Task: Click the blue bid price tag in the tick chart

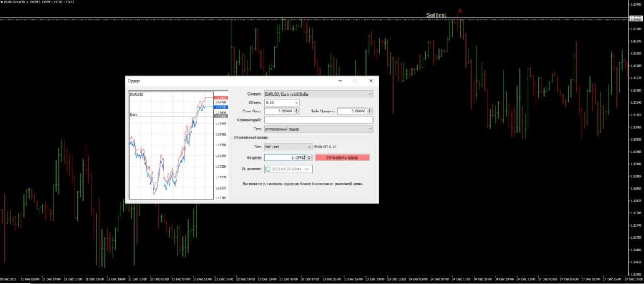Action: pyautogui.click(x=221, y=107)
